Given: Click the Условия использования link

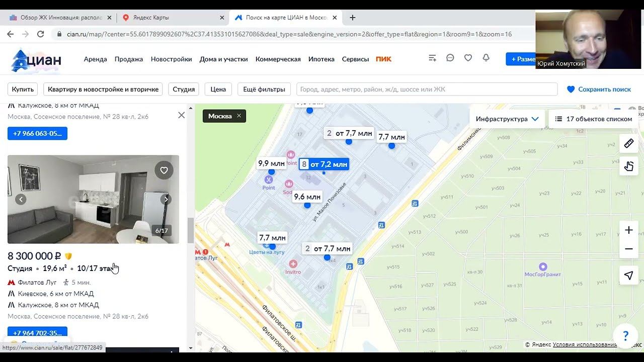Looking at the screenshot, I should coord(585,344).
